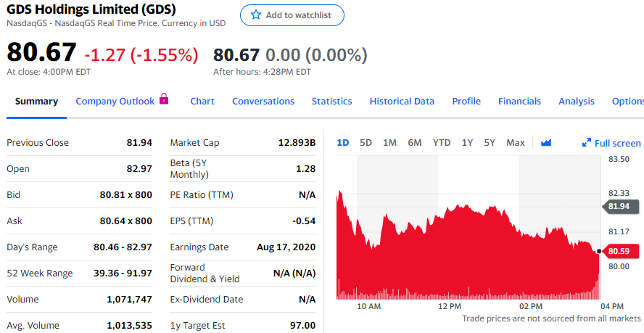
Task: Open the Summary tab
Action: [36, 102]
